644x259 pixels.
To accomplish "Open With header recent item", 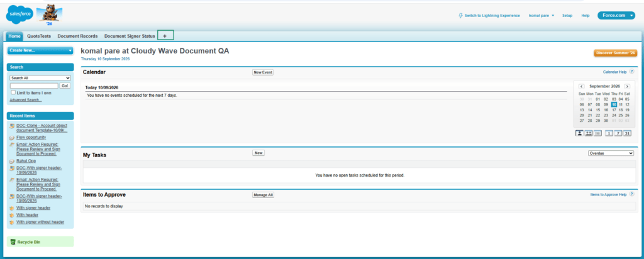I will [x=27, y=214].
